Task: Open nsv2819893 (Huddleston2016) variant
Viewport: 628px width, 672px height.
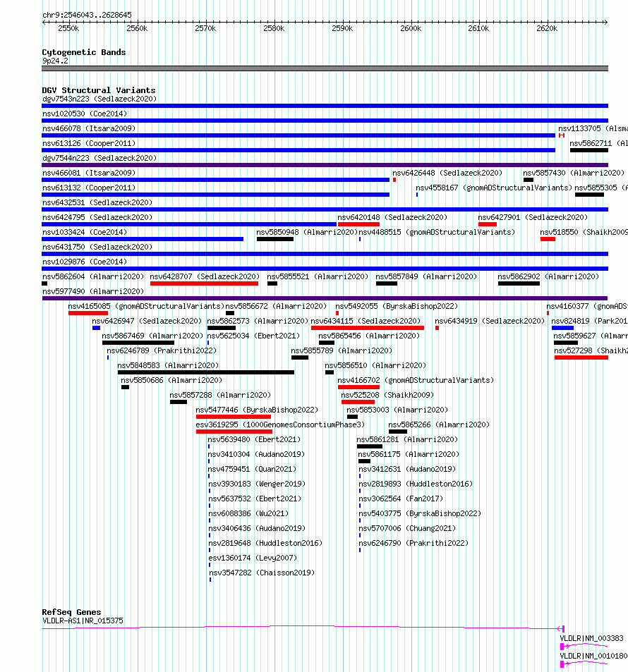Action: [416, 484]
